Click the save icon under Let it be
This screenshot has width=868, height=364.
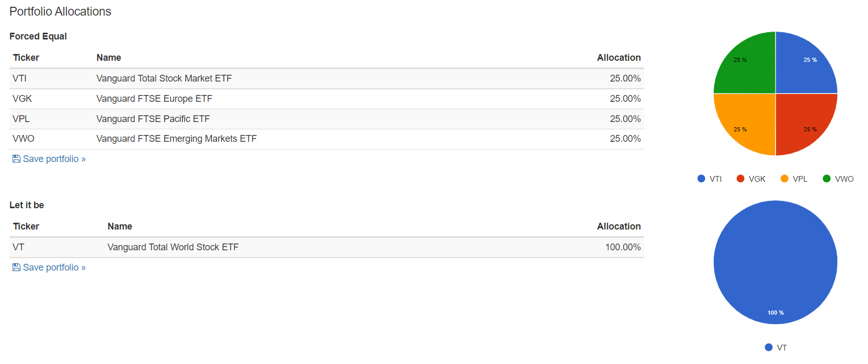point(17,267)
